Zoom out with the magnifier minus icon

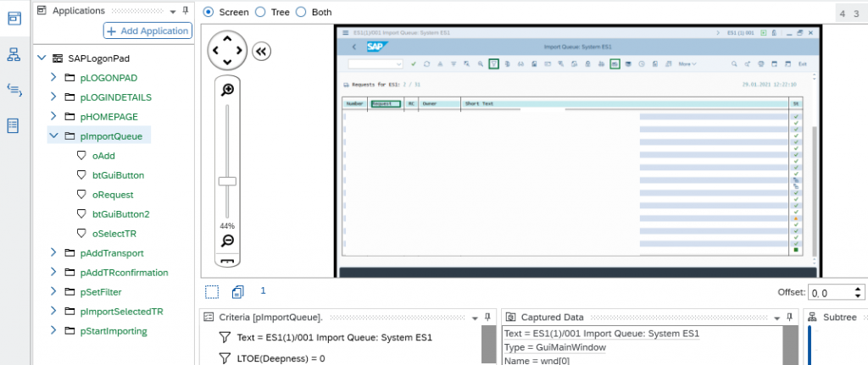(227, 241)
